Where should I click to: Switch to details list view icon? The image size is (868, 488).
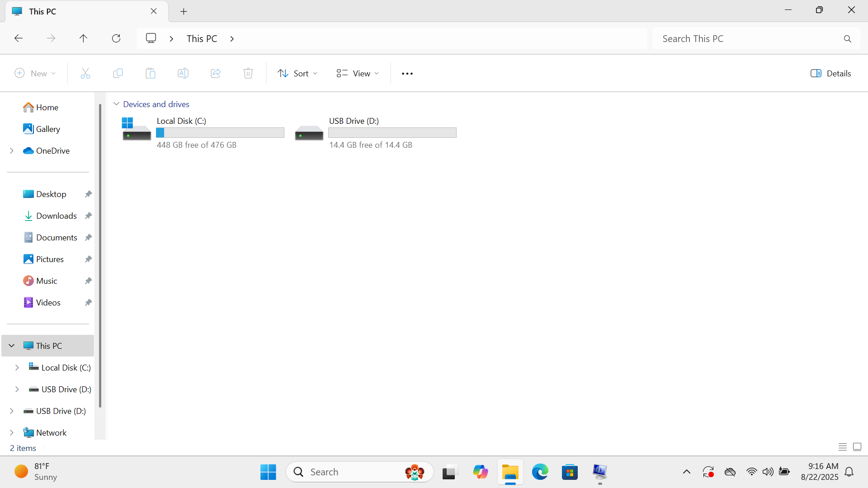843,447
